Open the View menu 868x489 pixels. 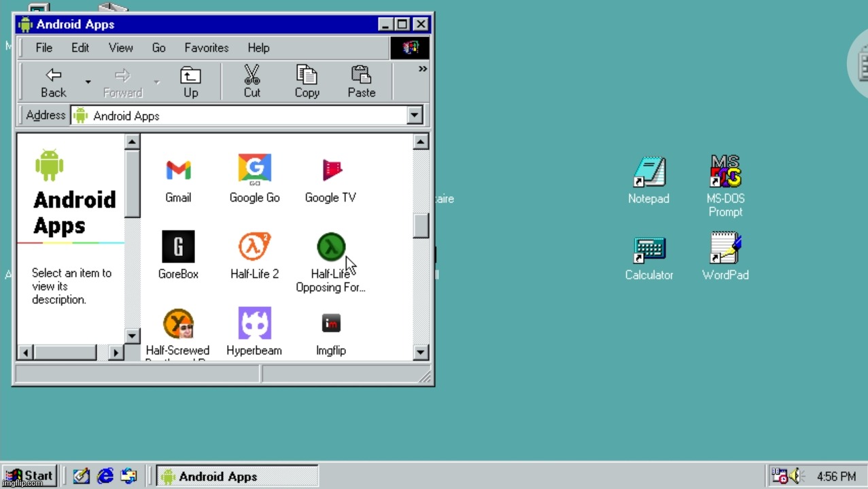[x=121, y=48]
